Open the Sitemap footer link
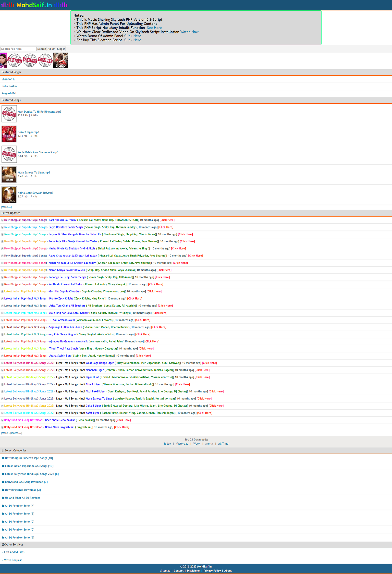 (x=165, y=571)
